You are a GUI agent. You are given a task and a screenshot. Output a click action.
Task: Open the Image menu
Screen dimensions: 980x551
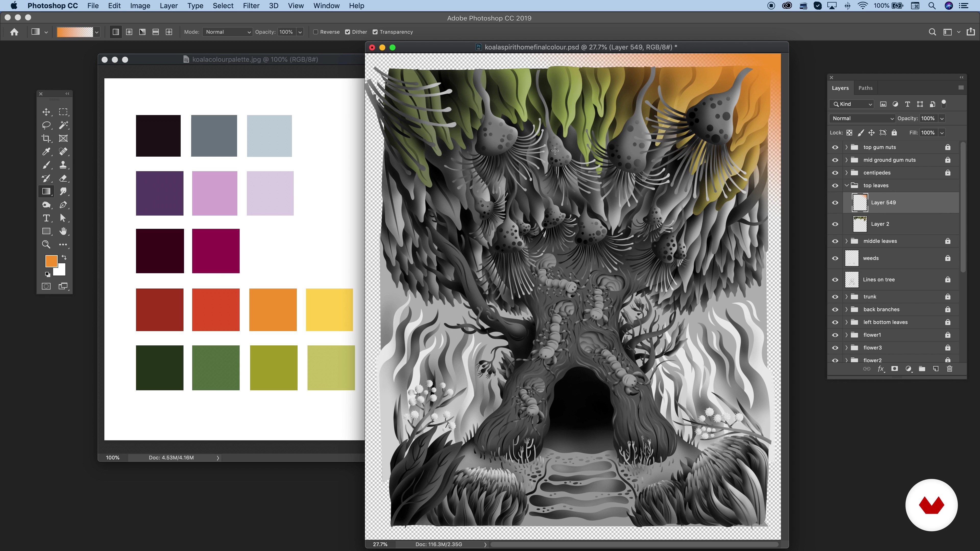point(140,6)
